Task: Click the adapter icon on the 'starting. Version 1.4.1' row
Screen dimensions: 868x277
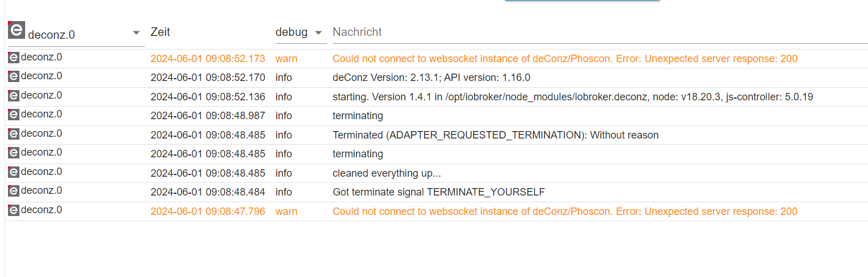Action: [14, 95]
